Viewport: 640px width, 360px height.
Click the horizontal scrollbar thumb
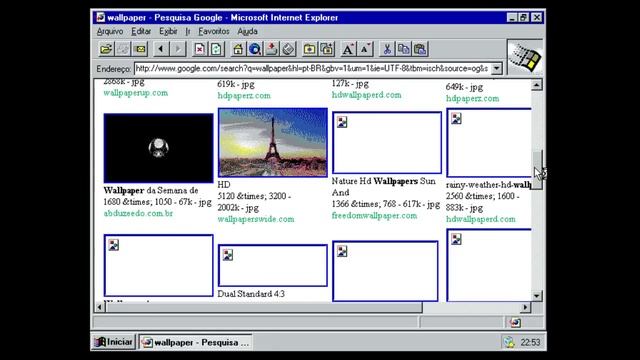(x=264, y=307)
